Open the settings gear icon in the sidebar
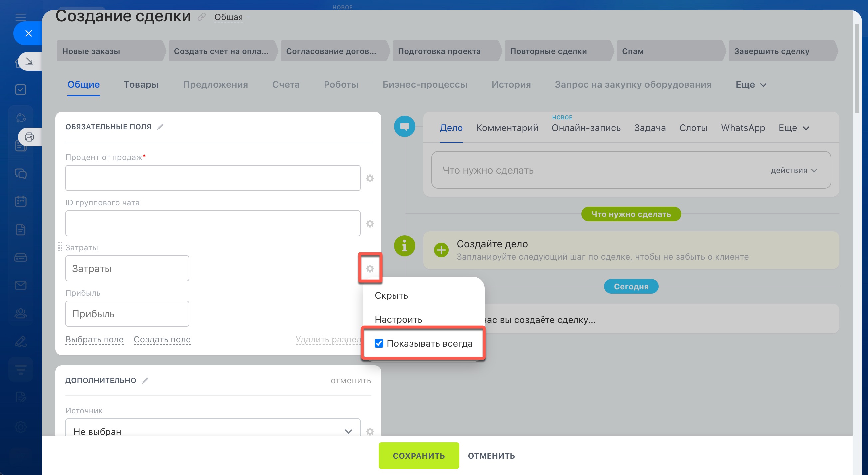The height and width of the screenshot is (475, 868). pos(21,427)
